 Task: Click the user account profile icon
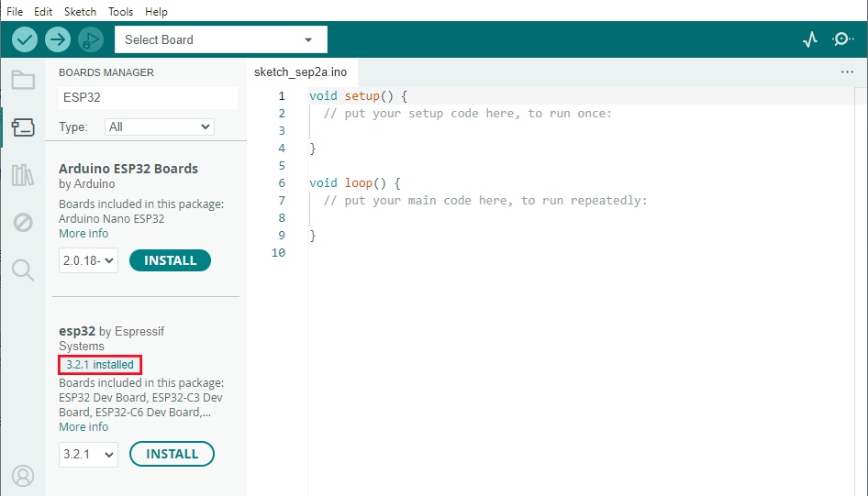click(x=23, y=476)
